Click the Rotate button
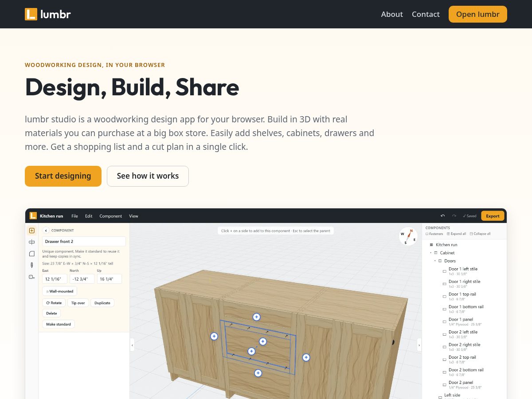Screen dimensions: 532x399 point(54,303)
